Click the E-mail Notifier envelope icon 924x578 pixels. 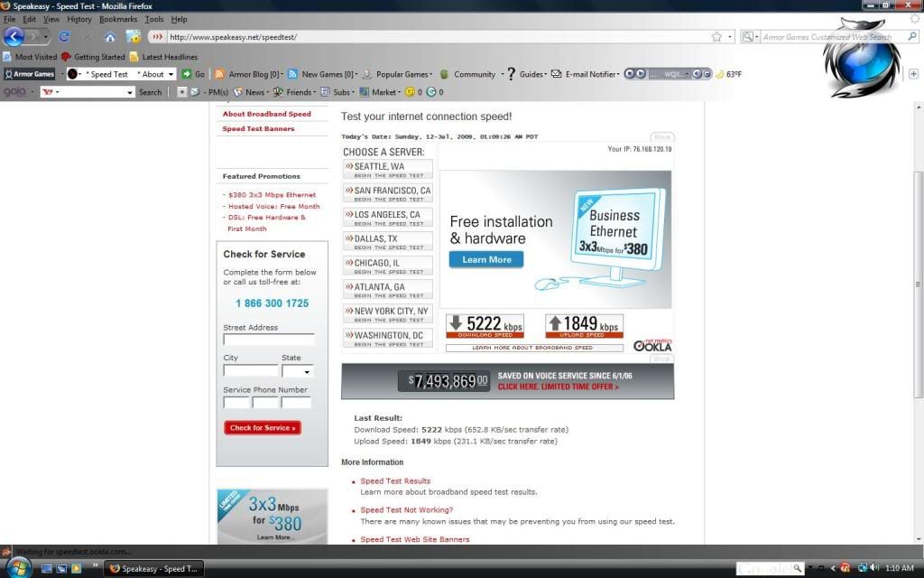click(556, 74)
